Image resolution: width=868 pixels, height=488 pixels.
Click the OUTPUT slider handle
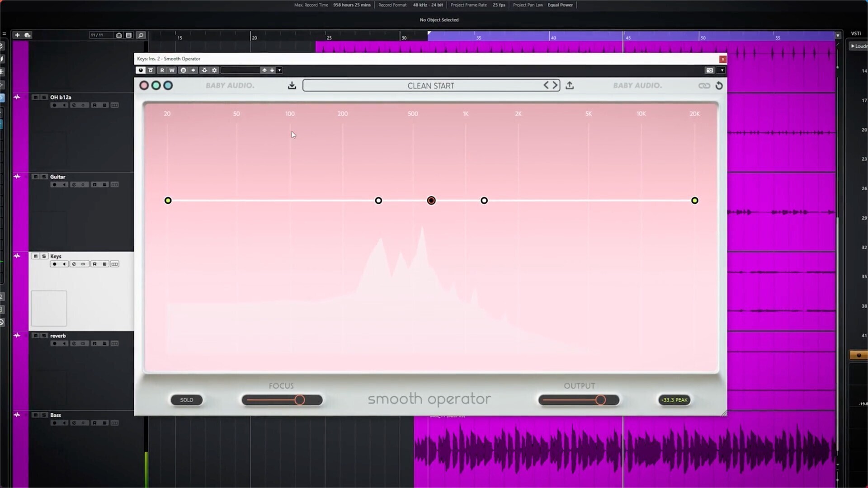pyautogui.click(x=600, y=400)
